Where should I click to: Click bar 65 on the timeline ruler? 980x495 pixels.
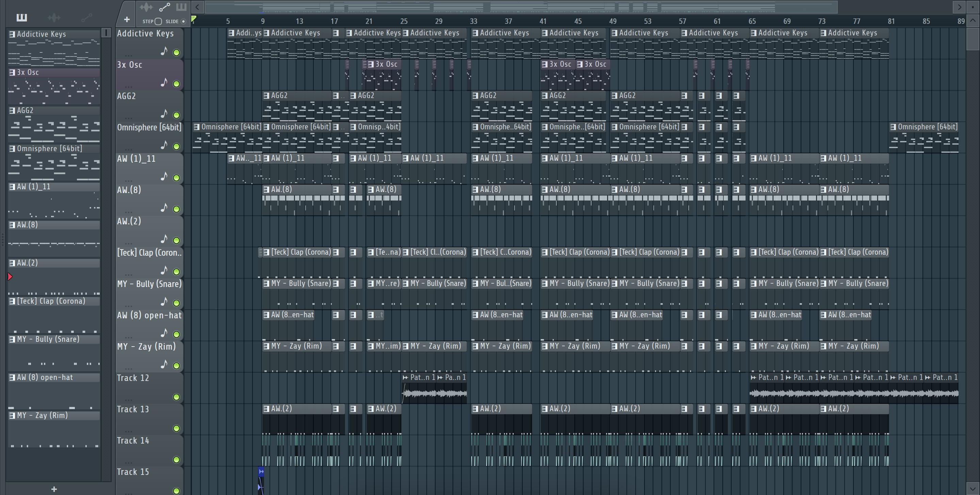(x=752, y=21)
